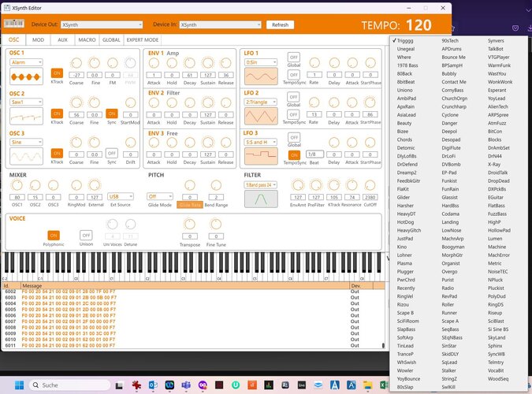Image resolution: width=532 pixels, height=394 pixels.
Task: Click the LFO 3 sample-and-hold wave display
Action: 261,156
